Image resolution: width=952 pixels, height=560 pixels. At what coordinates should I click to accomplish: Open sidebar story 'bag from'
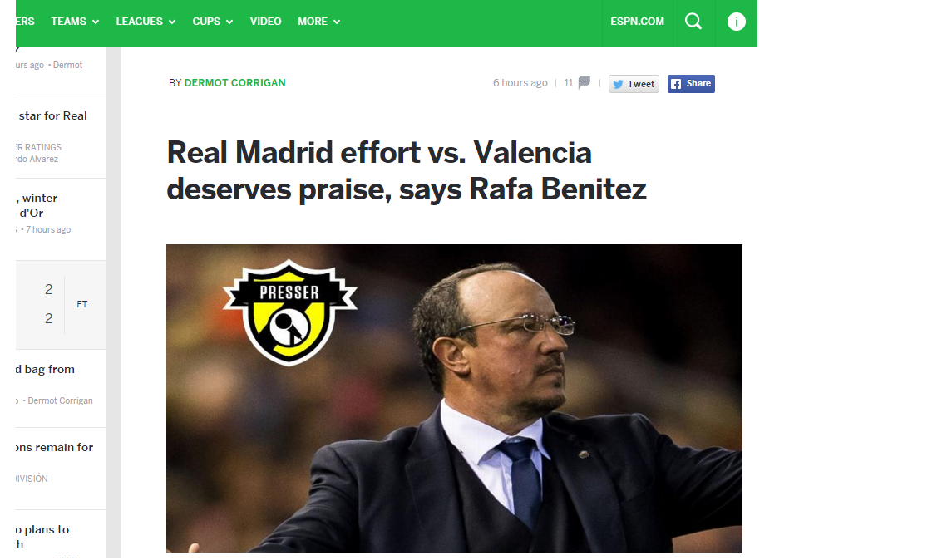point(46,369)
